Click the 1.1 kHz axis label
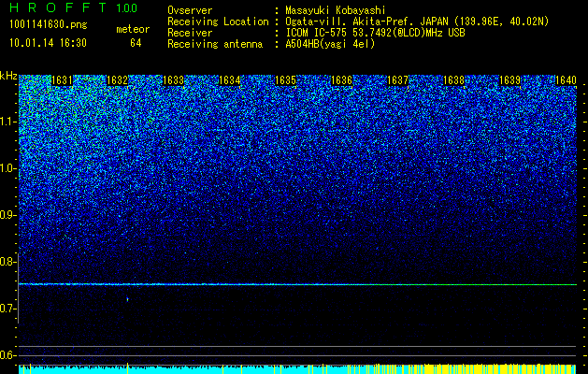 (7, 122)
